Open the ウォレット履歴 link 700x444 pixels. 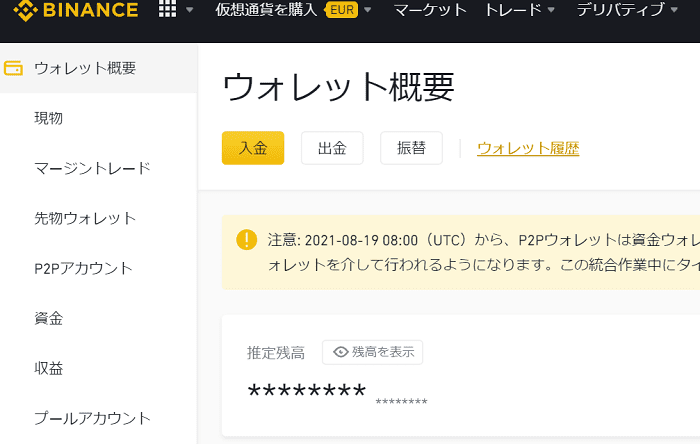click(528, 148)
